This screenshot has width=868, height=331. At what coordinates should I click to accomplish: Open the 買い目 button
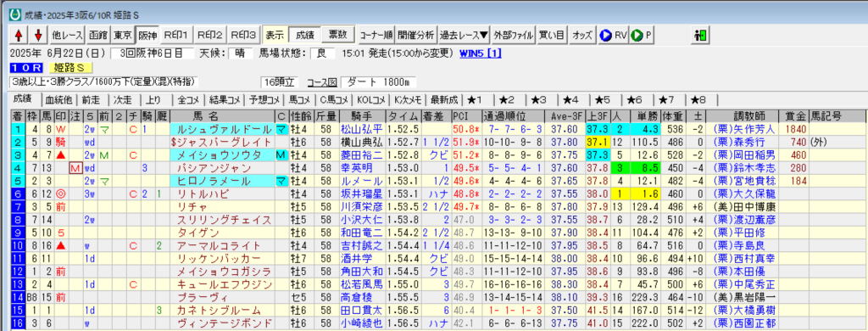(552, 35)
